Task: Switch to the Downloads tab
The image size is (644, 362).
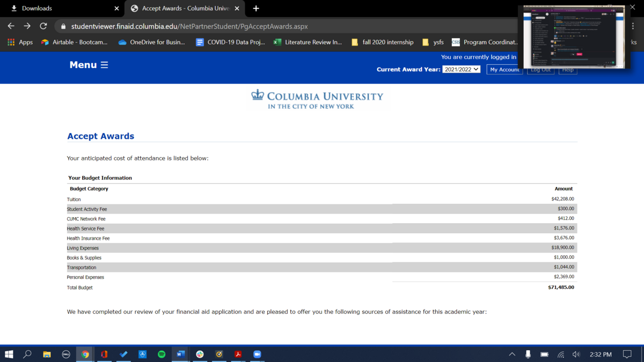Action: coord(59,9)
